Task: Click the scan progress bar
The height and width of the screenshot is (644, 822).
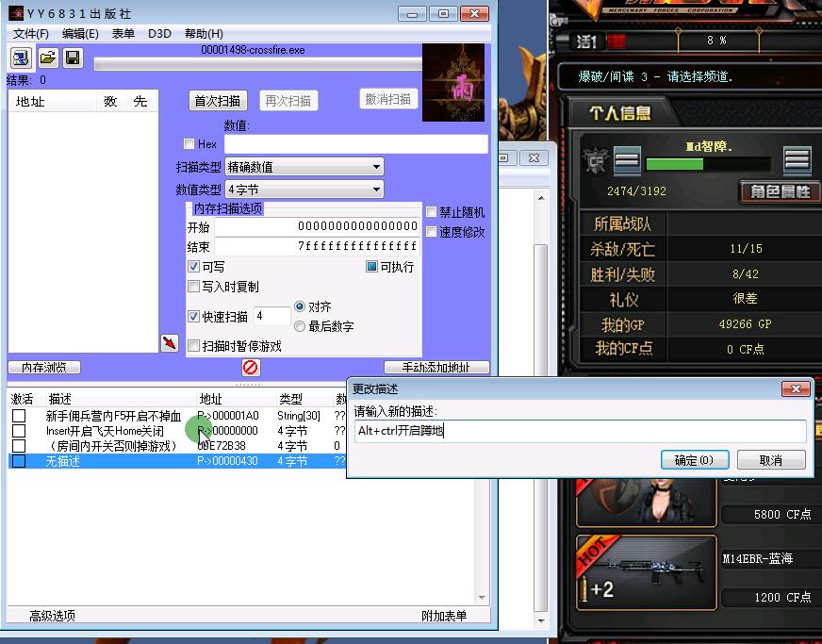Action: tap(258, 64)
